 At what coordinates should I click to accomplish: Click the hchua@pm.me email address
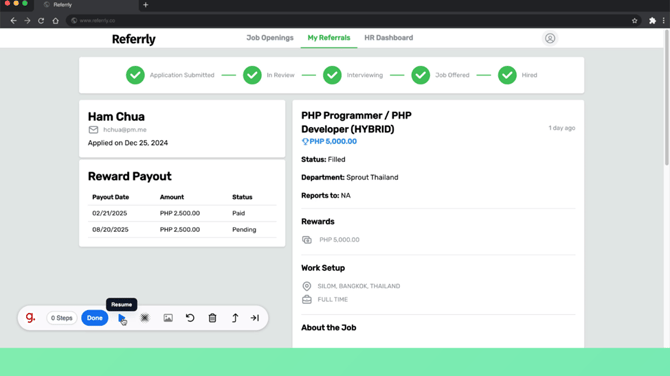[125, 130]
